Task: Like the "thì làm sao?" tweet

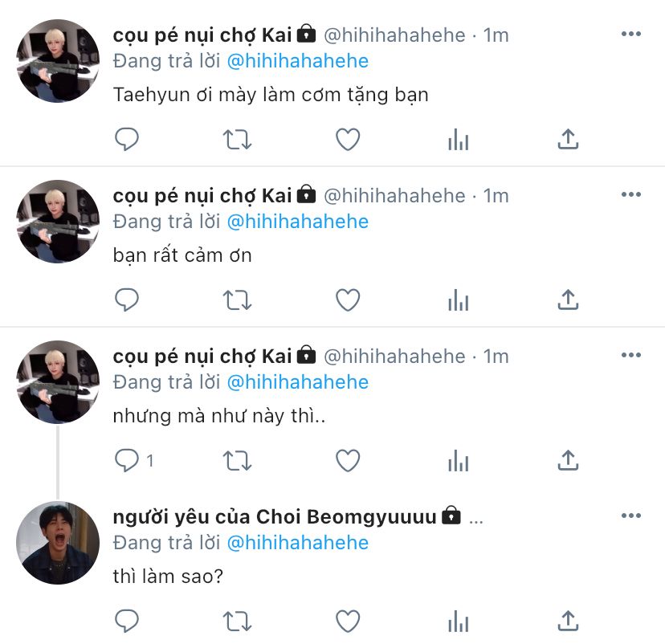Action: 348,621
